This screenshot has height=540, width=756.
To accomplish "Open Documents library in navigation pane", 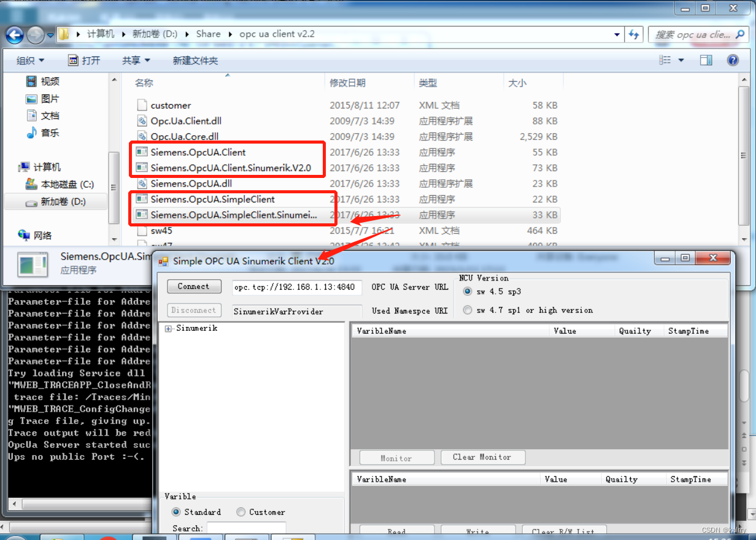I will point(42,115).
